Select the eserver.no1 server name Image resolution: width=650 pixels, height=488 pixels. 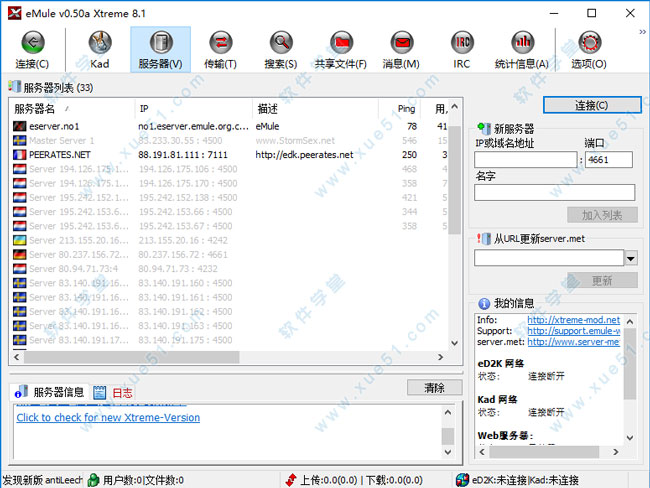click(54, 126)
